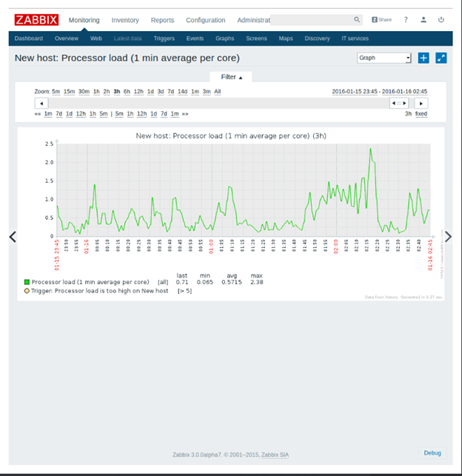Viewport: 462px width, 476px height.
Task: Click the search magnifier icon
Action: coord(358,20)
